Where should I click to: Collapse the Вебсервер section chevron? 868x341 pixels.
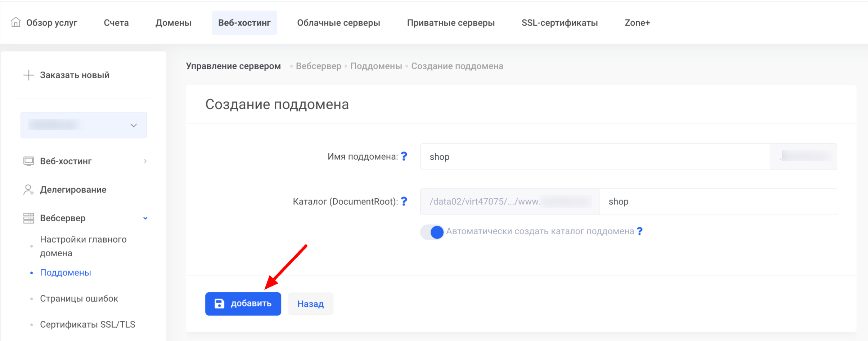pos(145,218)
